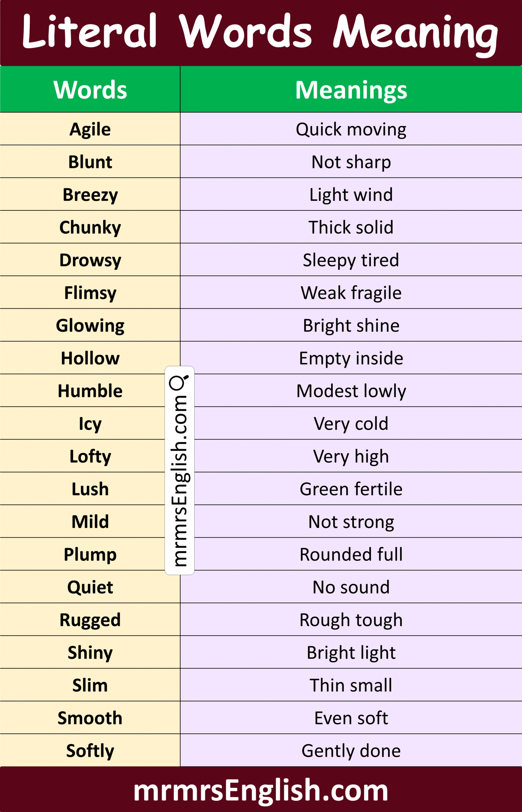Select the word Quiet

pyautogui.click(x=90, y=587)
